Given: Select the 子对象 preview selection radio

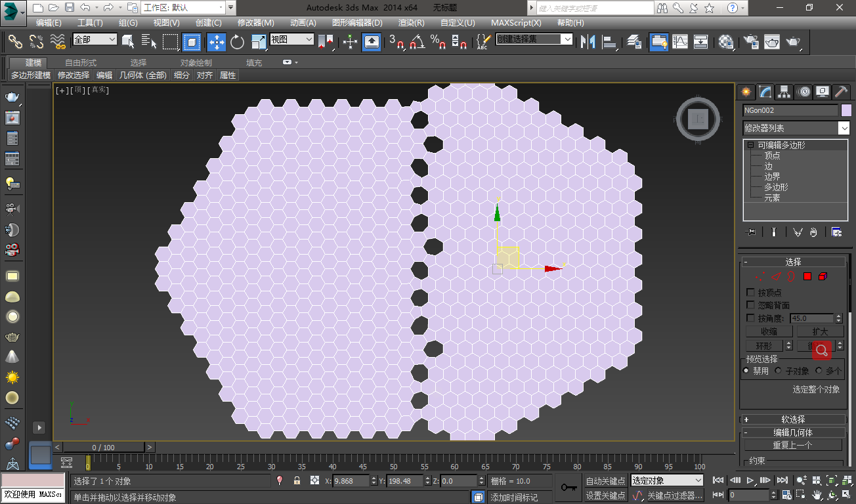Looking at the screenshot, I should coord(778,371).
